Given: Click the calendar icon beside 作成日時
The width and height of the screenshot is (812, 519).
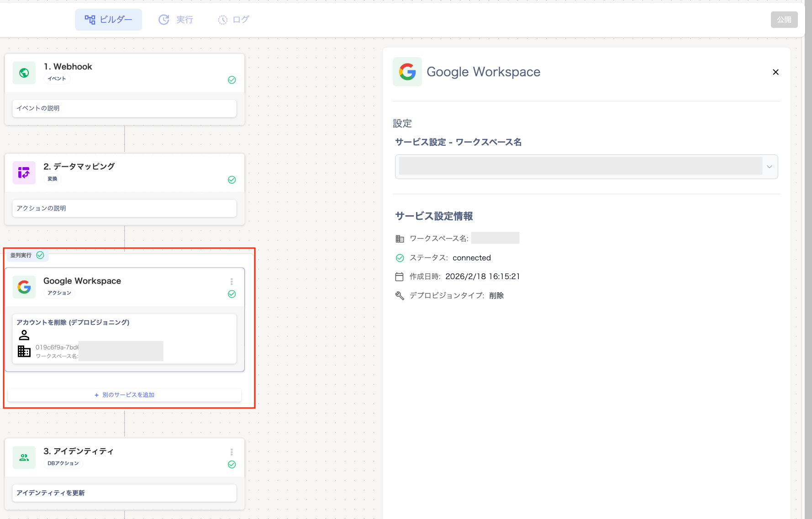Looking at the screenshot, I should coord(400,277).
